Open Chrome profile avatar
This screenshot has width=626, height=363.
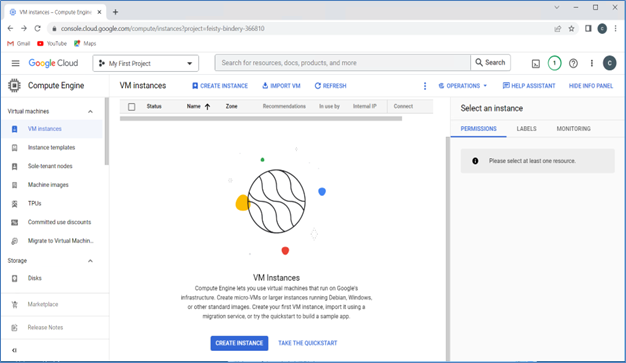[602, 28]
